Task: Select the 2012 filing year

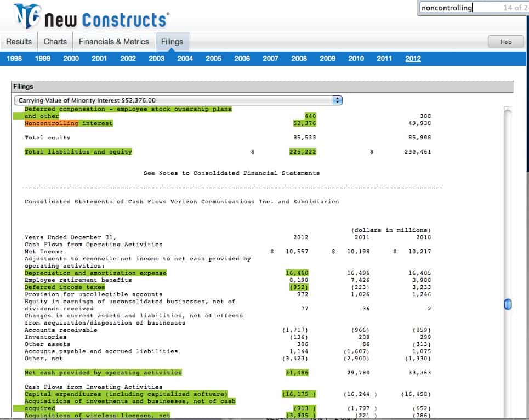Action: point(413,59)
